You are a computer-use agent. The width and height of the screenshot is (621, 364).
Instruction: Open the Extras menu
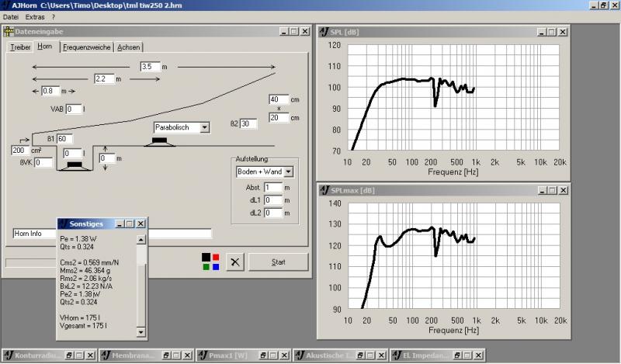click(35, 17)
